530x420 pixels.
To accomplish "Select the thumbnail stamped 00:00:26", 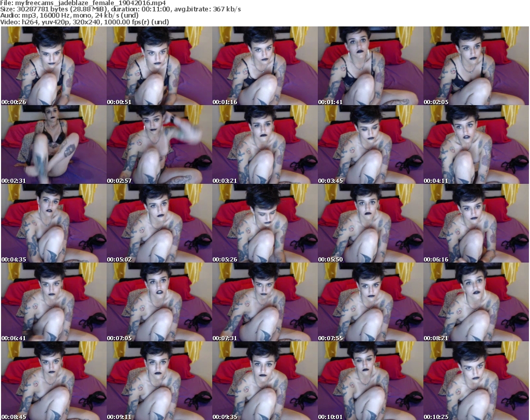I will pyautogui.click(x=54, y=66).
